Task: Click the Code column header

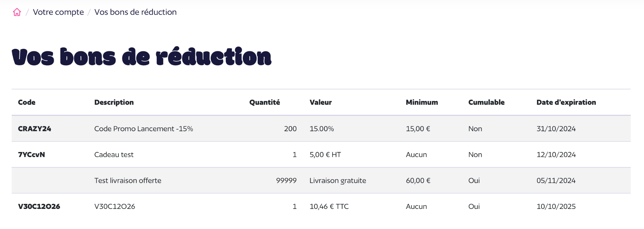Action: [27, 102]
